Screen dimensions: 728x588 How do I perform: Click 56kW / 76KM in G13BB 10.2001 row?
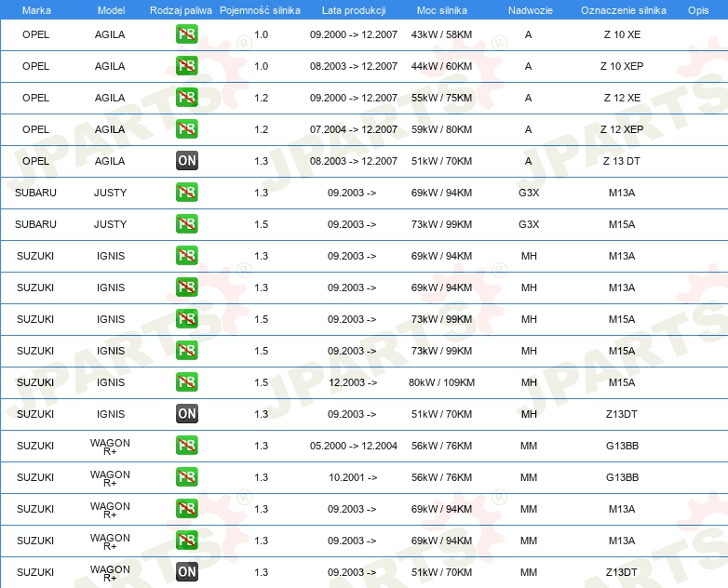[x=441, y=477]
